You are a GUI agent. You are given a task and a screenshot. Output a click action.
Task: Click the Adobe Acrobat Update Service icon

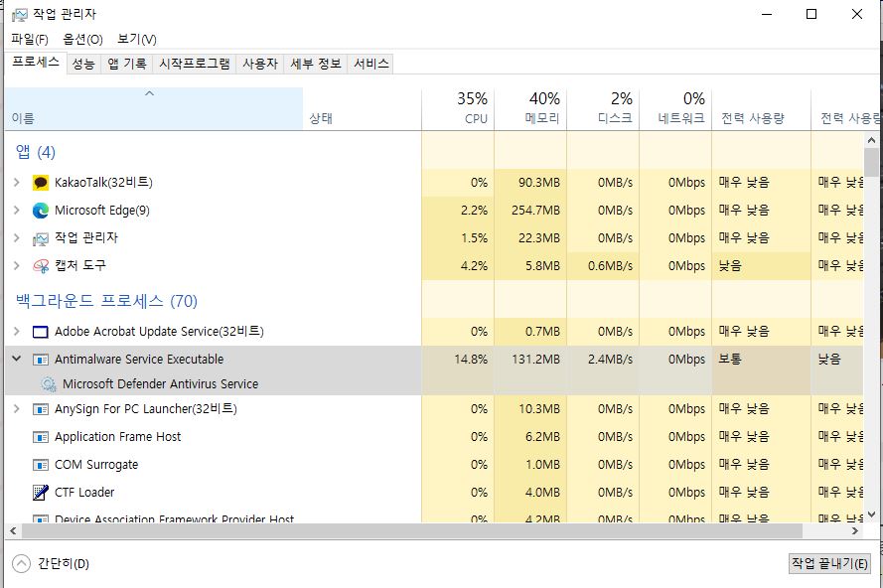pyautogui.click(x=41, y=332)
